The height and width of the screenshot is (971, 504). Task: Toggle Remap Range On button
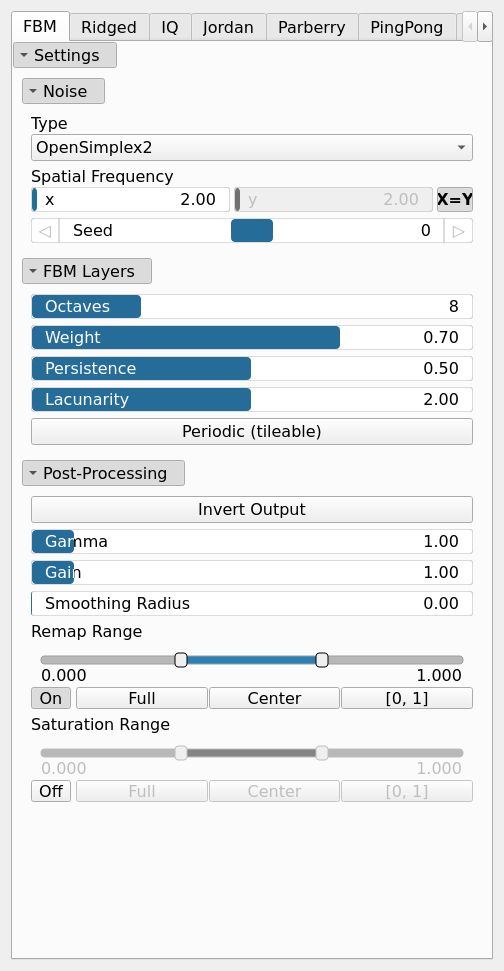[x=51, y=698]
